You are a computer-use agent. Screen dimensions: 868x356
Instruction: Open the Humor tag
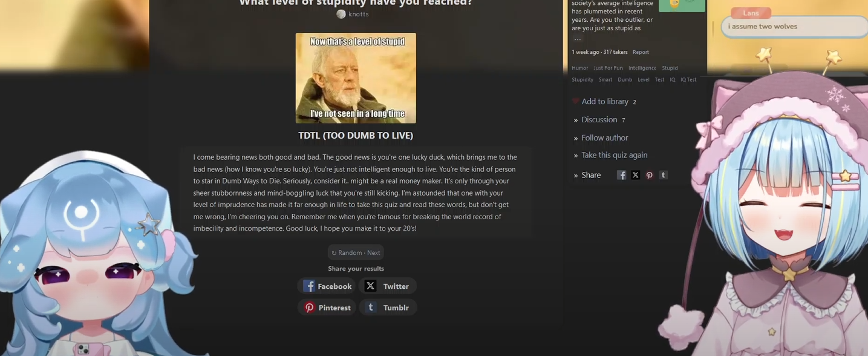point(579,68)
